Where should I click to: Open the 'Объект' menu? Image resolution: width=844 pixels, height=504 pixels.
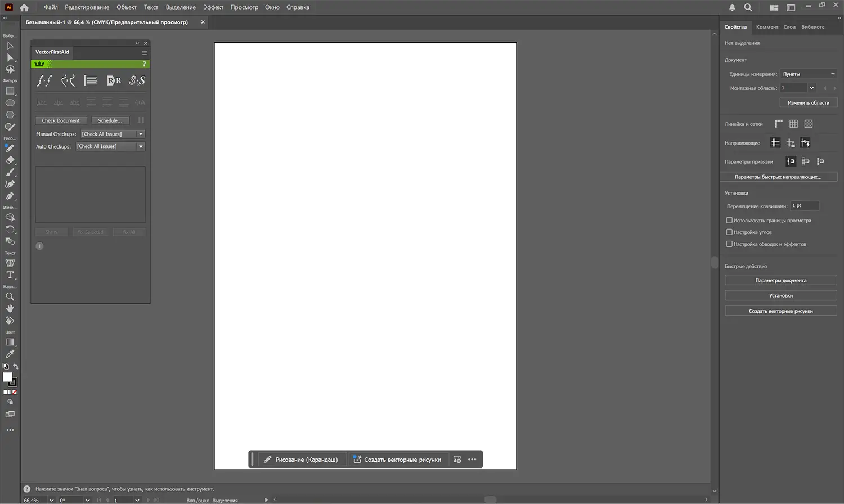[x=127, y=7]
